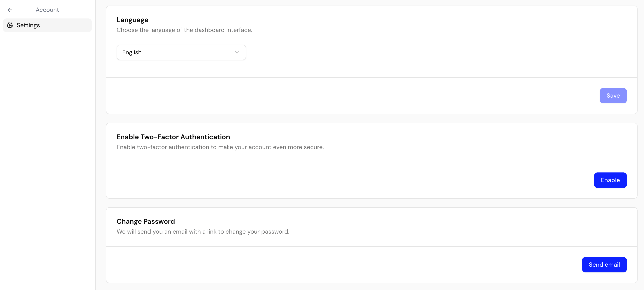
Task: Click the Enable Two-Factor Authentication heading
Action: point(173,137)
